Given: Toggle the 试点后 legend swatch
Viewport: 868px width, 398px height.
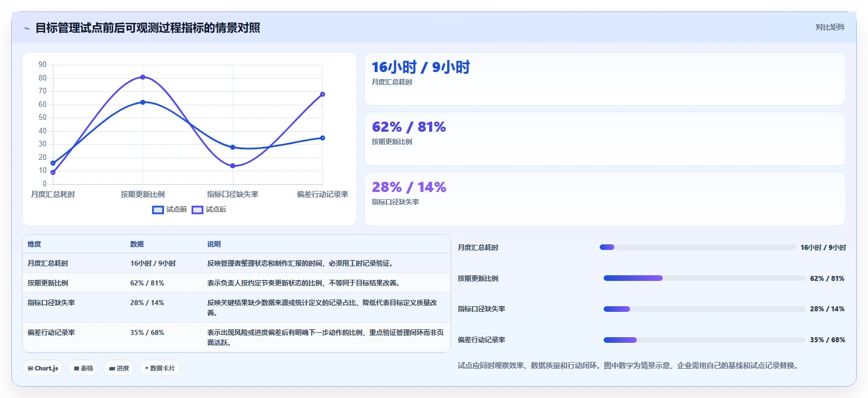Looking at the screenshot, I should pyautogui.click(x=197, y=209).
